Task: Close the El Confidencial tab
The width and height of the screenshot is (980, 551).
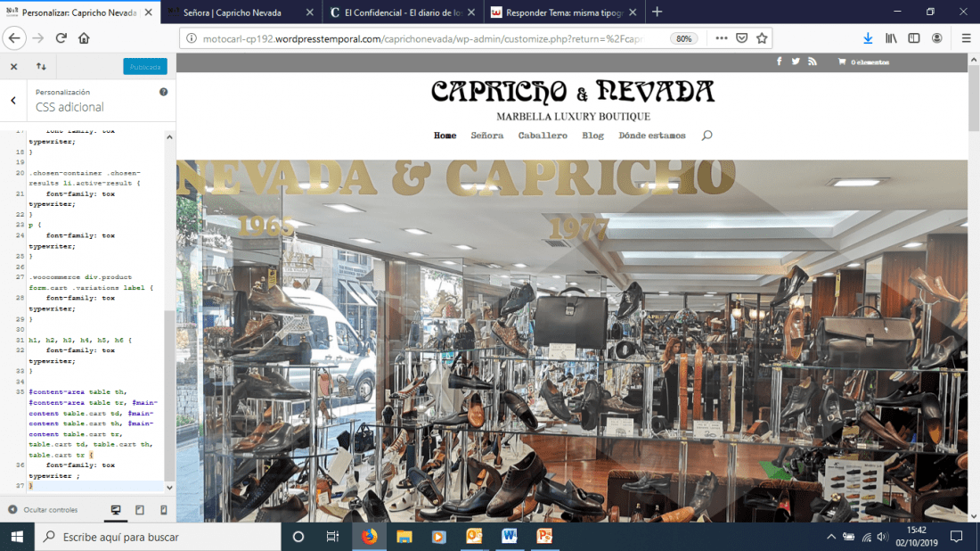Action: (x=471, y=12)
